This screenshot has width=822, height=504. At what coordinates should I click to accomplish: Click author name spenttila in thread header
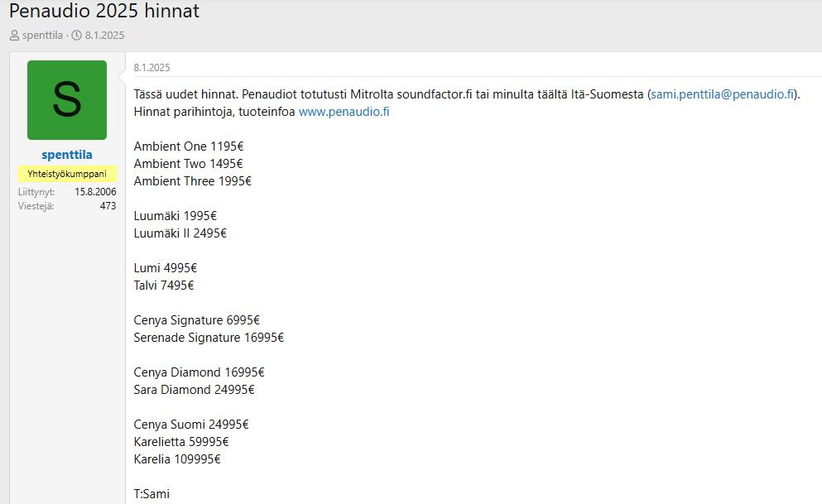[42, 36]
